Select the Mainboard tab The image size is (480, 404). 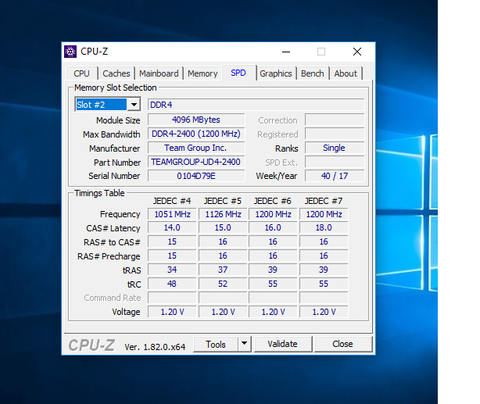click(159, 73)
